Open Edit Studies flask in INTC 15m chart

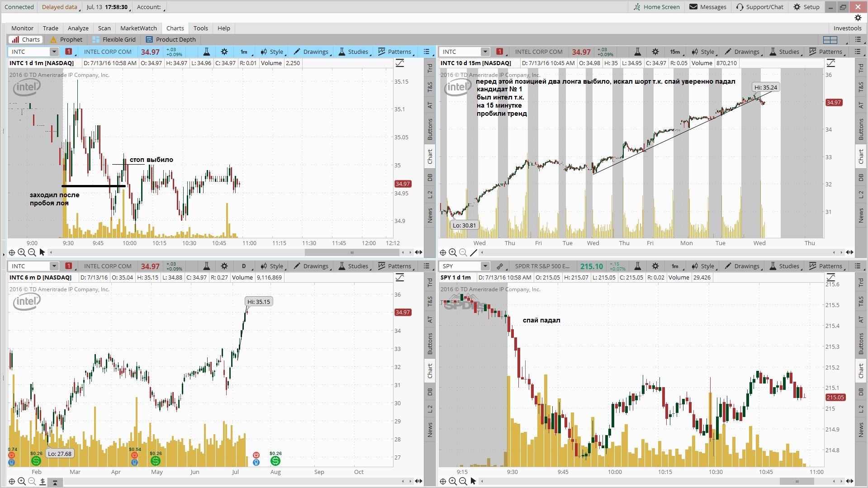pos(637,52)
